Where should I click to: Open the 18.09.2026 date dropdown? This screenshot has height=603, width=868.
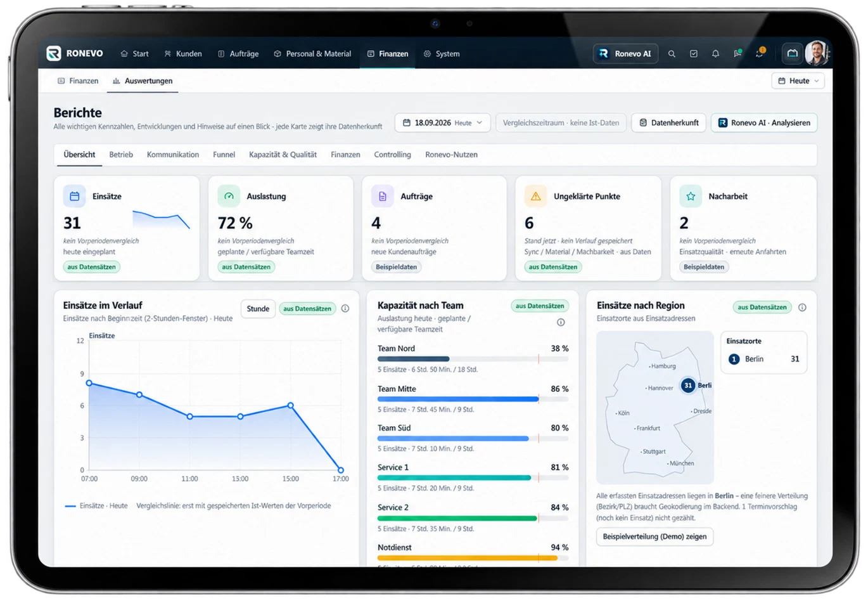pyautogui.click(x=442, y=123)
